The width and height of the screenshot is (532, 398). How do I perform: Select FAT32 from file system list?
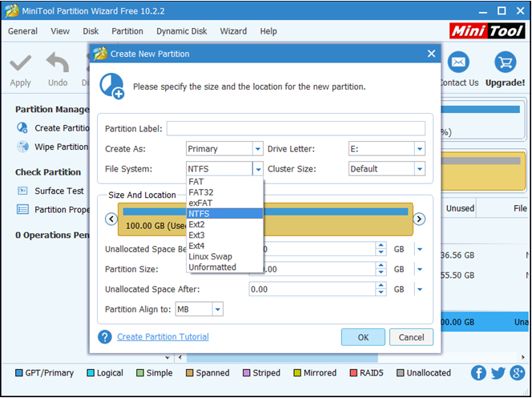tap(224, 192)
